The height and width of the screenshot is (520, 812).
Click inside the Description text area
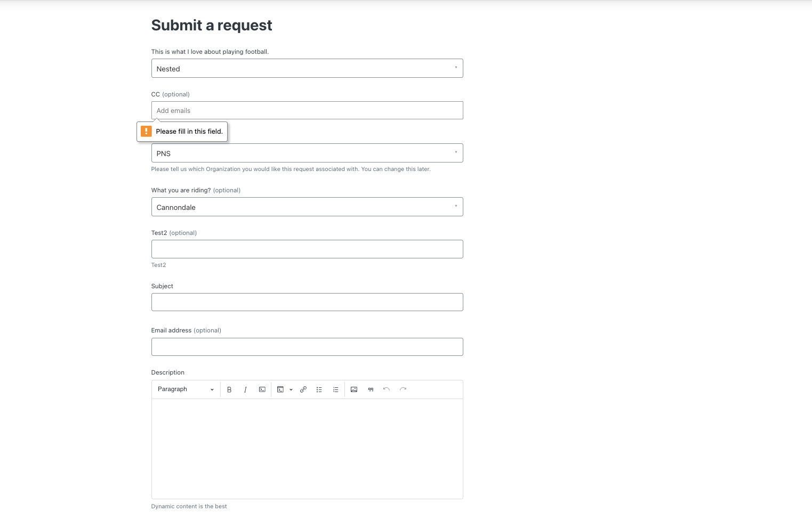pos(307,449)
